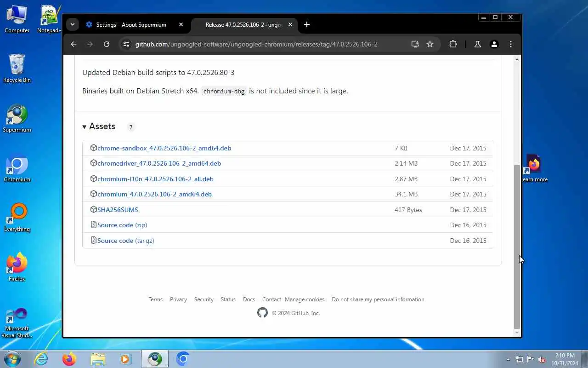Open the taskbar clock showing 2:10 PM
The width and height of the screenshot is (588, 368).
point(565,359)
